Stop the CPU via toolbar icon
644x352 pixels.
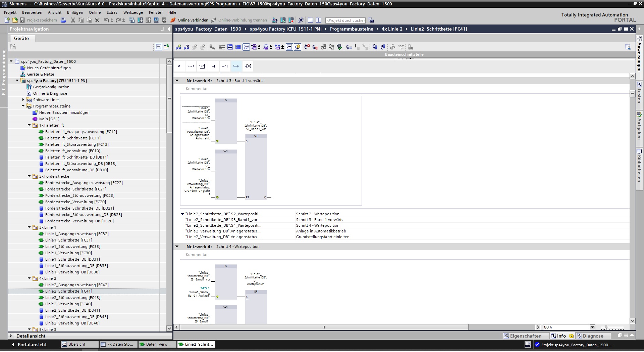coord(291,20)
